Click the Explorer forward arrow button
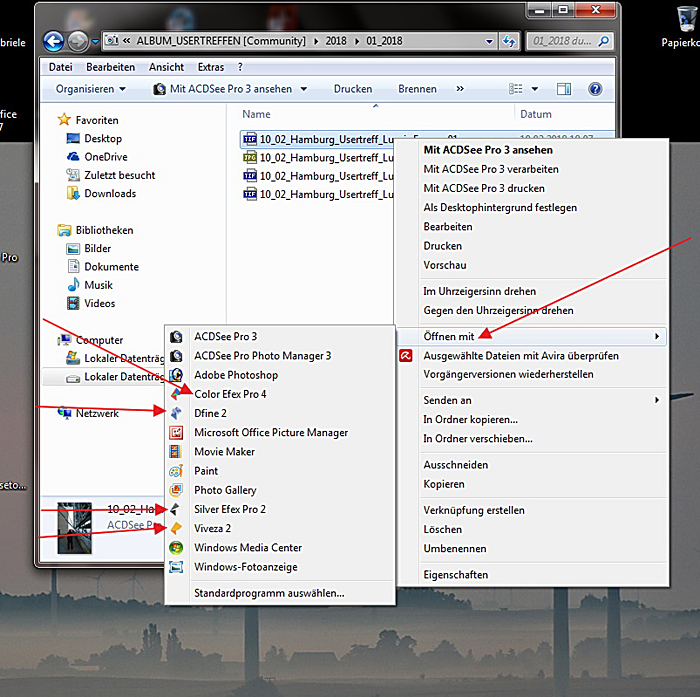700x697 pixels. coord(78,42)
